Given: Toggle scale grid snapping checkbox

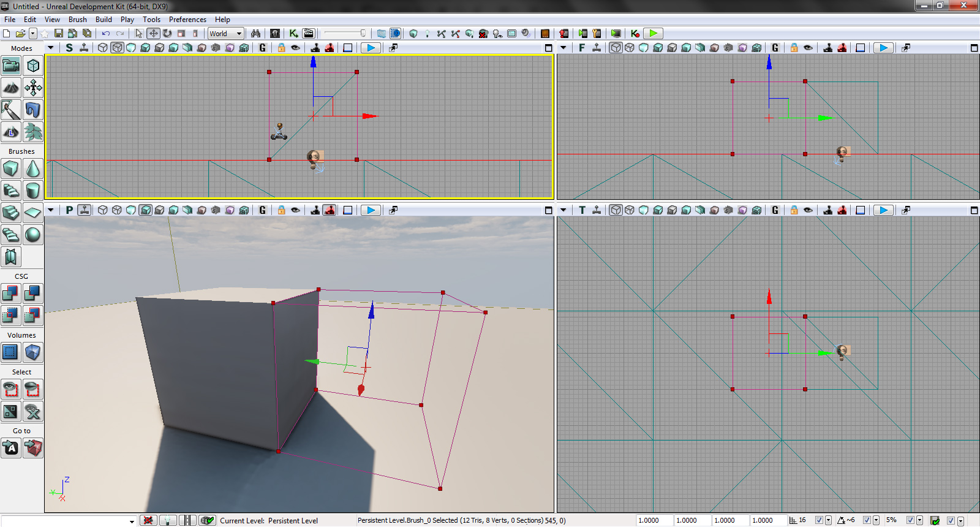Looking at the screenshot, I should 910,520.
